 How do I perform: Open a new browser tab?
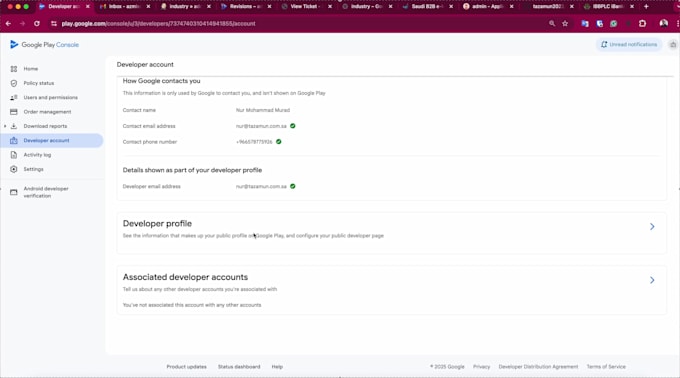point(646,7)
